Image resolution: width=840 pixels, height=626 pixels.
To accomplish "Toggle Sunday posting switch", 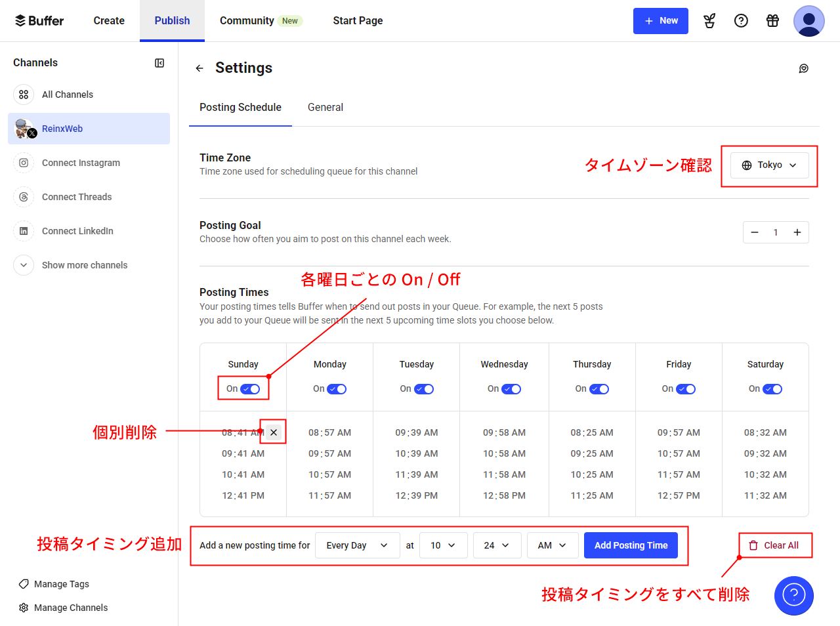I will point(250,389).
